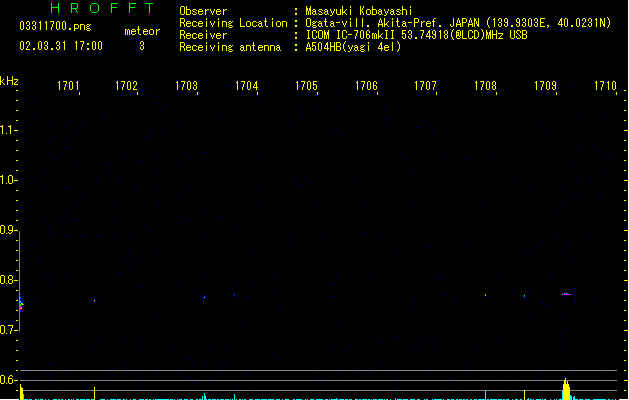This screenshot has height=400, width=629.
Task: Click the "Receiving Location" label
Action: pyautogui.click(x=233, y=23)
